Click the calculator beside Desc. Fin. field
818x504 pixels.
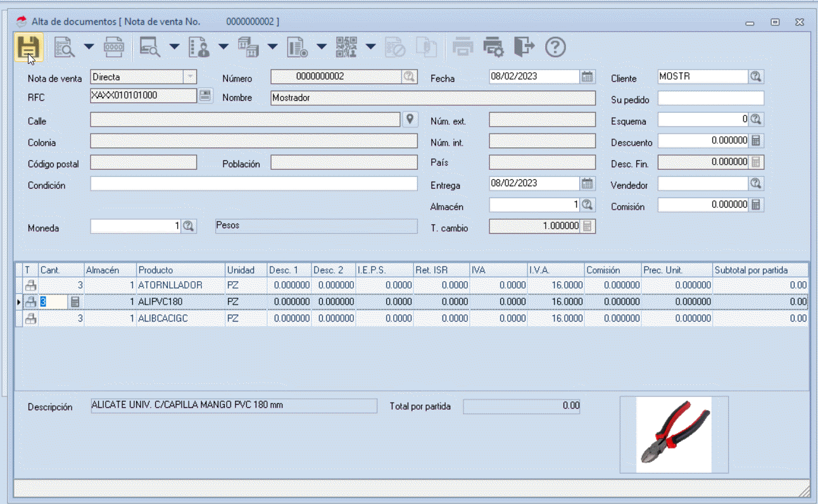[x=756, y=162]
